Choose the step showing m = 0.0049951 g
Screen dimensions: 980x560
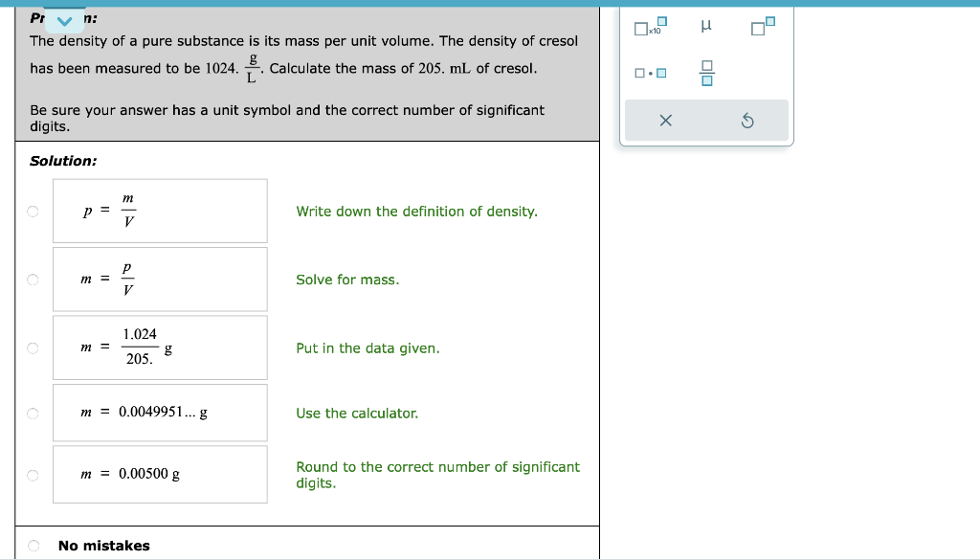(32, 413)
